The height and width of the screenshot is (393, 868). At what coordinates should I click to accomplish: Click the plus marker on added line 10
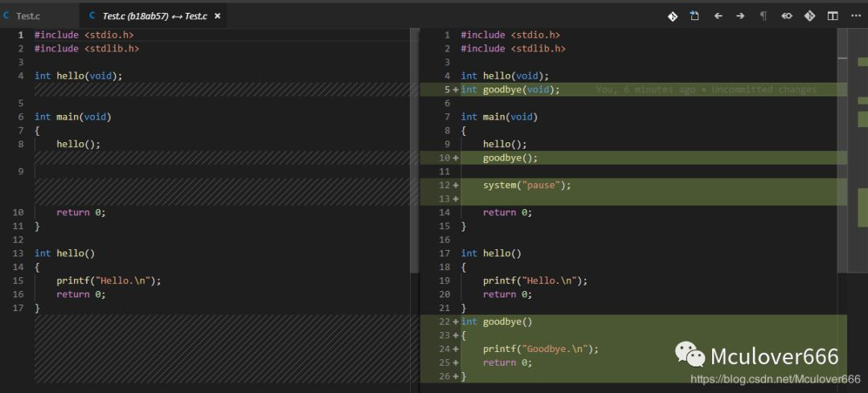click(x=456, y=158)
